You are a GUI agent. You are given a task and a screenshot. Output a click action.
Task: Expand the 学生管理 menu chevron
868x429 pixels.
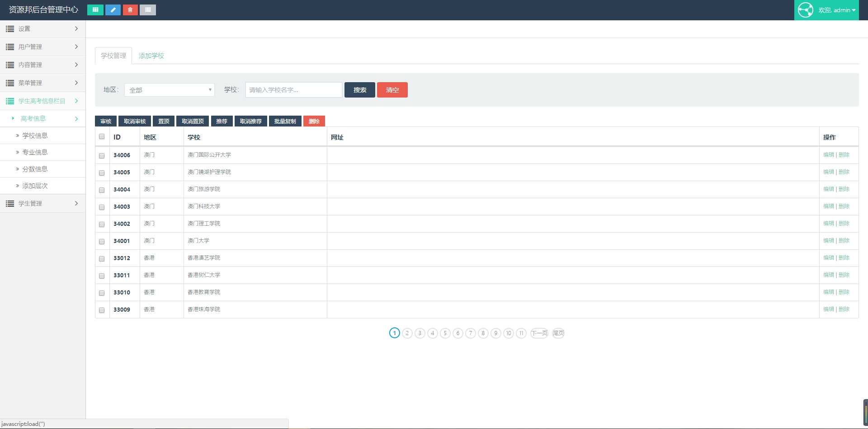click(x=76, y=204)
